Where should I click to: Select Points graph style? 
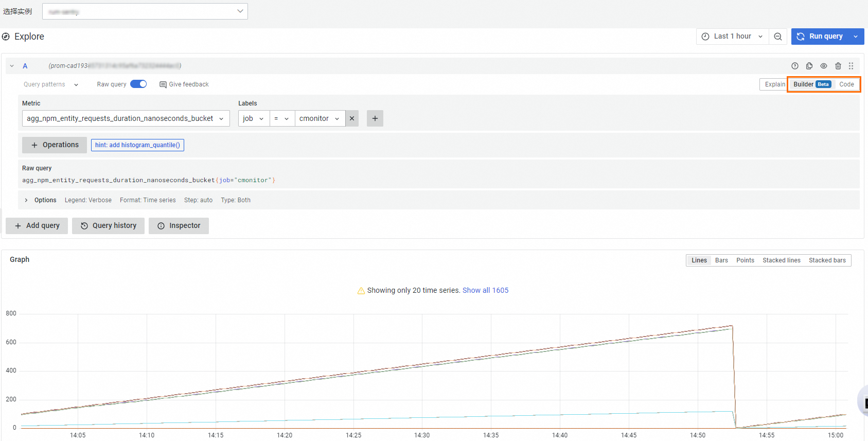745,260
